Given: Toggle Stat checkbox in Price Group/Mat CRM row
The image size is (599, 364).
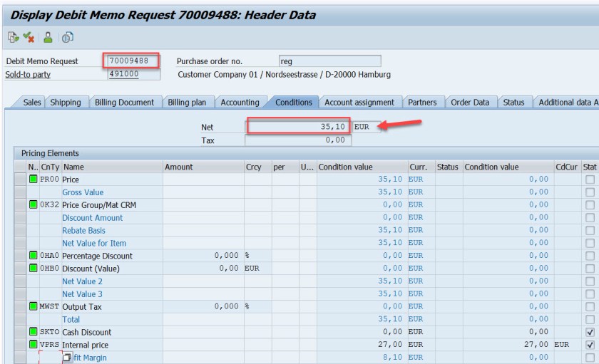Looking at the screenshot, I should pos(590,205).
